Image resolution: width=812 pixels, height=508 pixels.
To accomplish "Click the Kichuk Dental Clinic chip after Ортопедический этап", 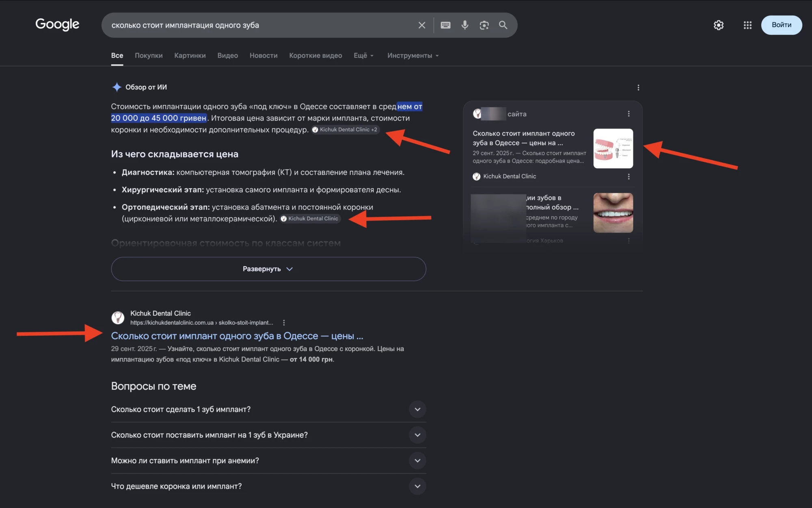I will pyautogui.click(x=310, y=219).
